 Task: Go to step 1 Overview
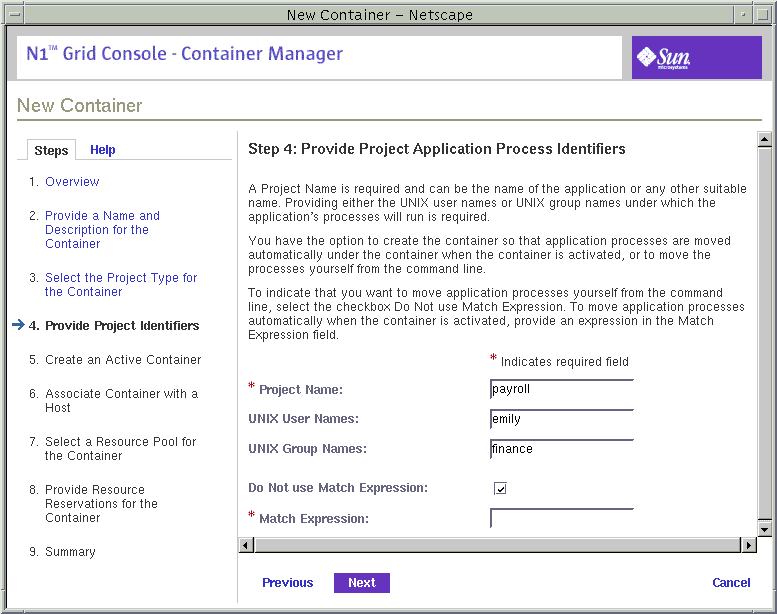(72, 182)
